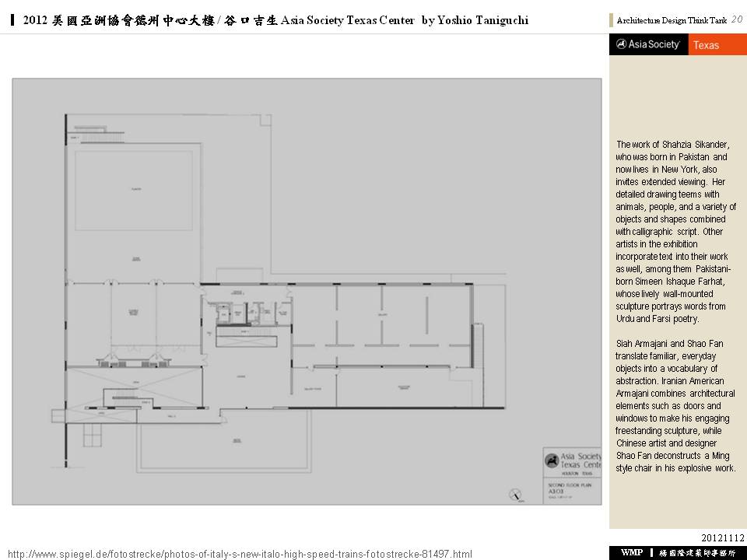Click the orange Texas label

pyautogui.click(x=706, y=45)
